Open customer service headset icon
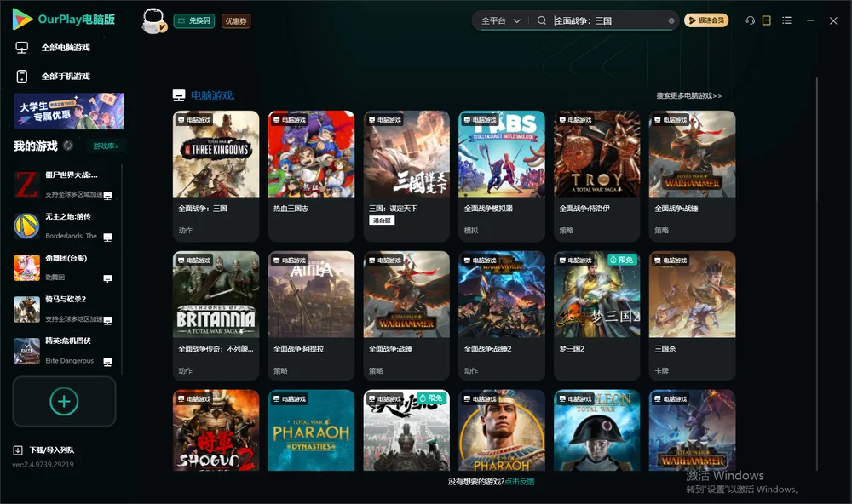Viewport: 852px width, 504px height. [x=751, y=20]
